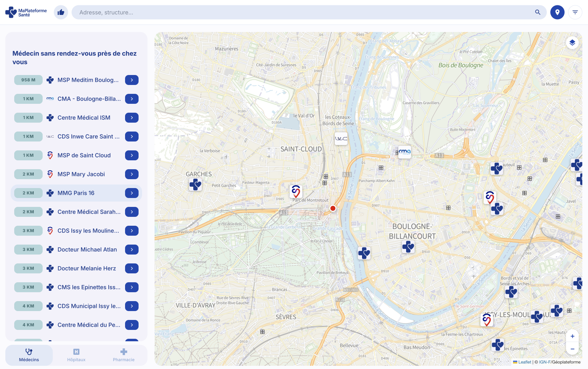Click arrow button beside Centre Médical du Pe...
588x369 pixels.
tap(132, 325)
